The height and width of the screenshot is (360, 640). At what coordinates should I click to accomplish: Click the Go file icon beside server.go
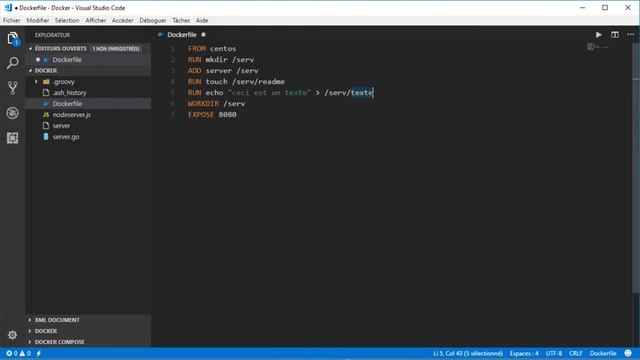point(46,137)
